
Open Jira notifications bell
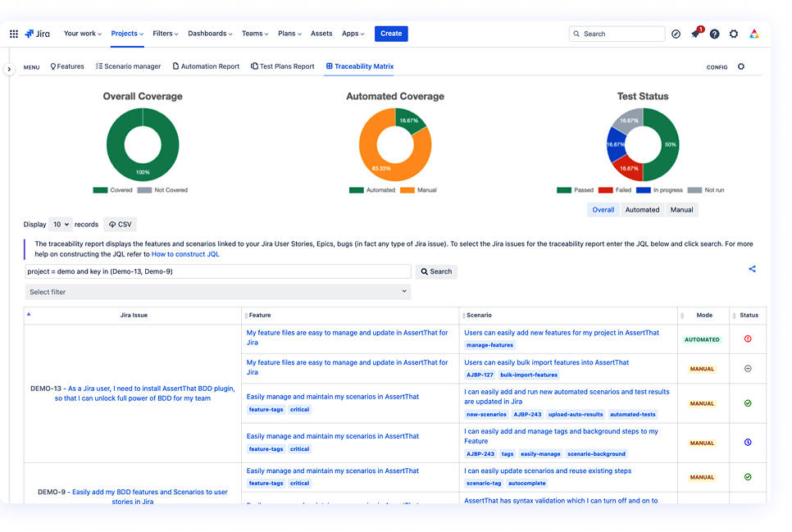coord(695,34)
